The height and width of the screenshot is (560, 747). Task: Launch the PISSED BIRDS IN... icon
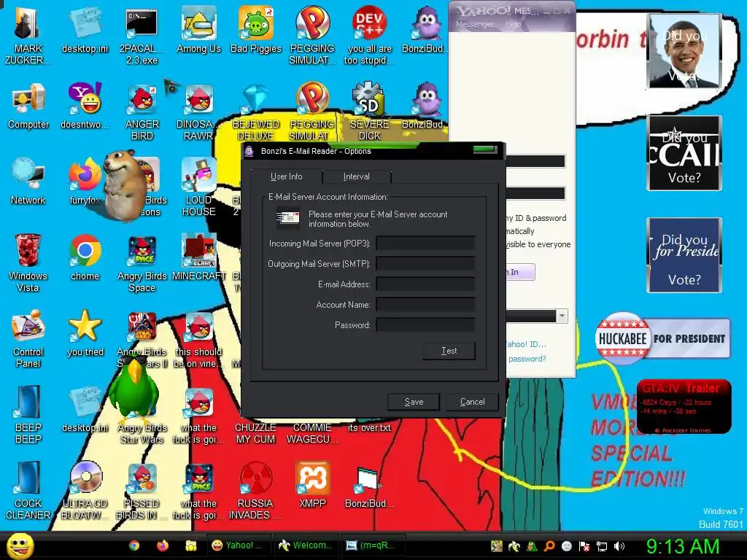(142, 491)
